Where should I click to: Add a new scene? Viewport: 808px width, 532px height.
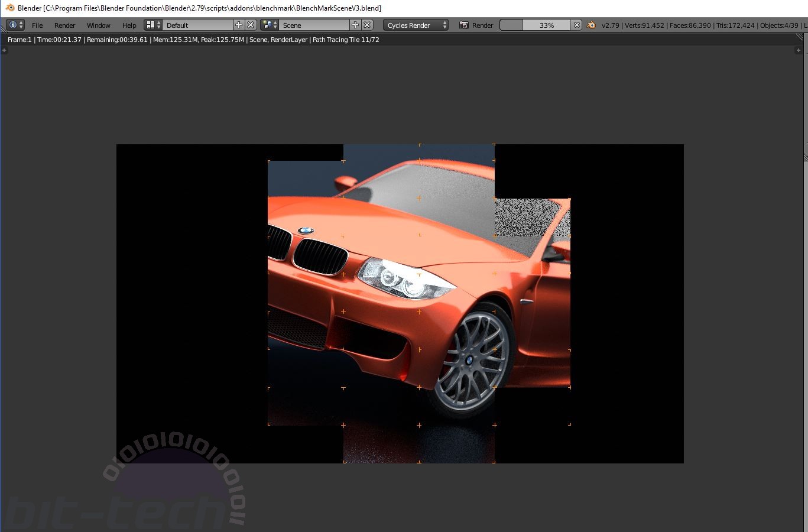click(355, 25)
